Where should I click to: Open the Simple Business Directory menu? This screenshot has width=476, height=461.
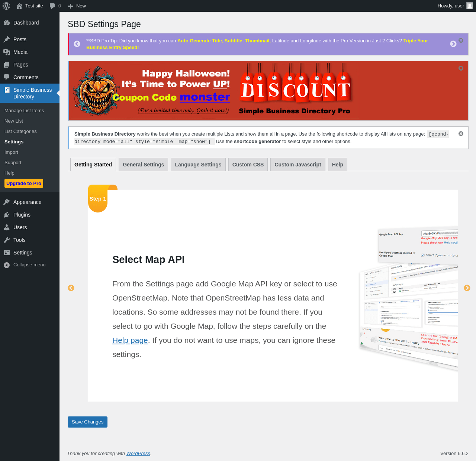[30, 93]
